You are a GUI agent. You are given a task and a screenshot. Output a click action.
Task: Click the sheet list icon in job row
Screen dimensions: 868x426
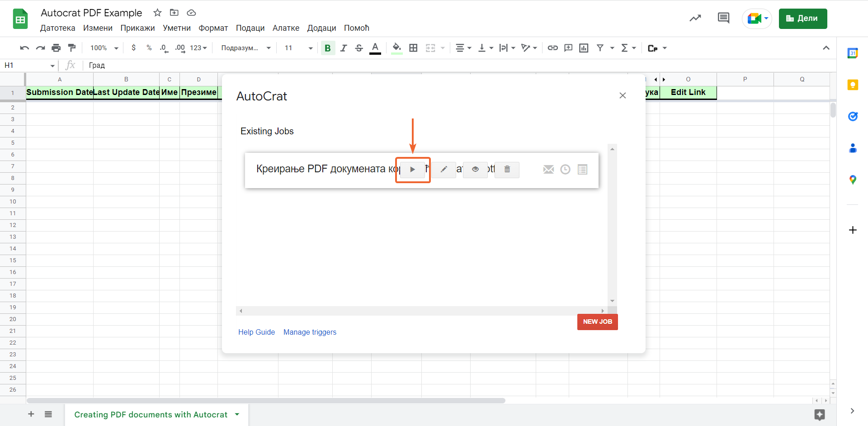click(x=582, y=170)
